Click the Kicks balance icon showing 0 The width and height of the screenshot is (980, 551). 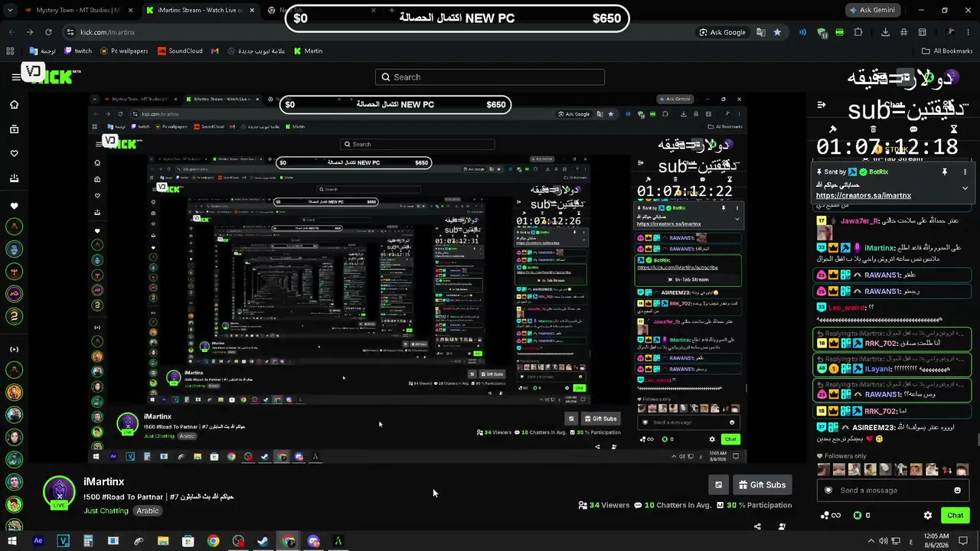[861, 516]
